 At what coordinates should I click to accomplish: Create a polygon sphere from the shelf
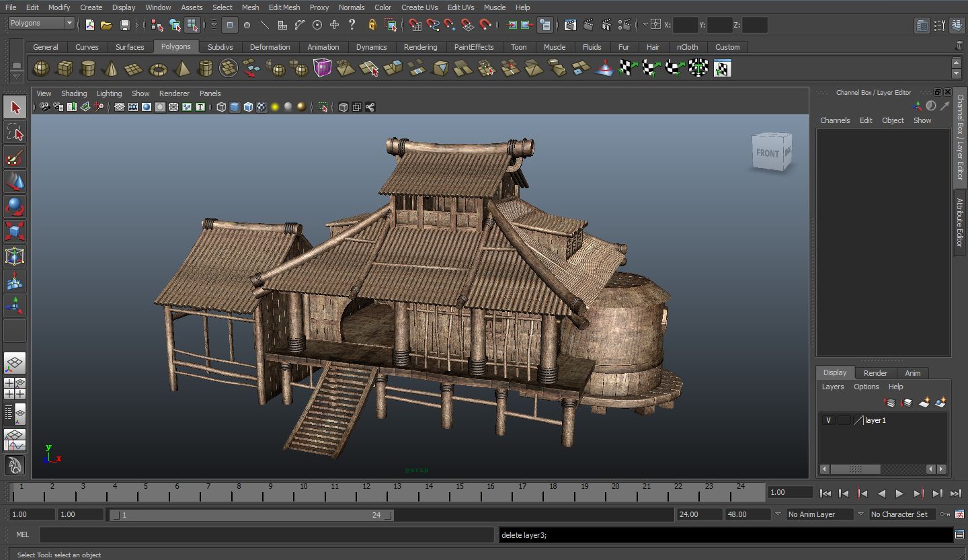[41, 68]
